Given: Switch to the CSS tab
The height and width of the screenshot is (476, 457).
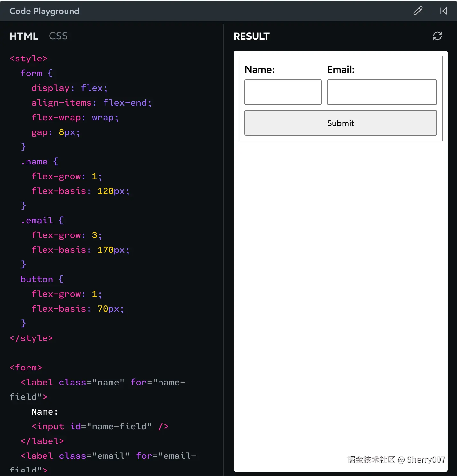Looking at the screenshot, I should tap(58, 36).
